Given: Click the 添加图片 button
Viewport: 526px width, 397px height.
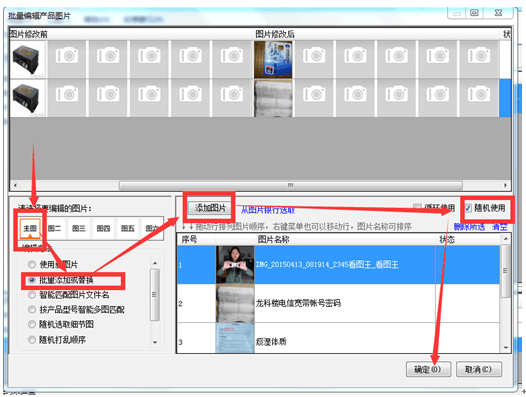Looking at the screenshot, I should 210,208.
